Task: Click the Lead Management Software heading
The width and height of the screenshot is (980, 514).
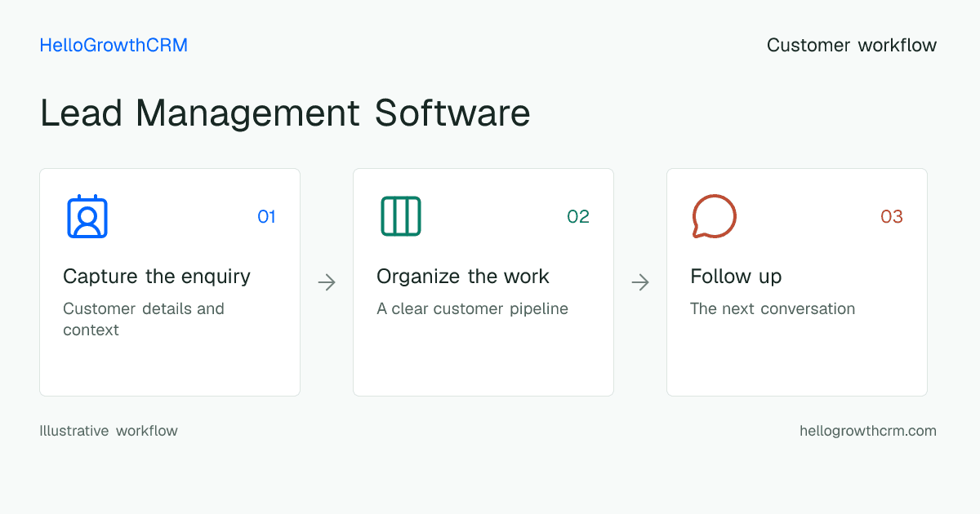Action: click(x=285, y=113)
